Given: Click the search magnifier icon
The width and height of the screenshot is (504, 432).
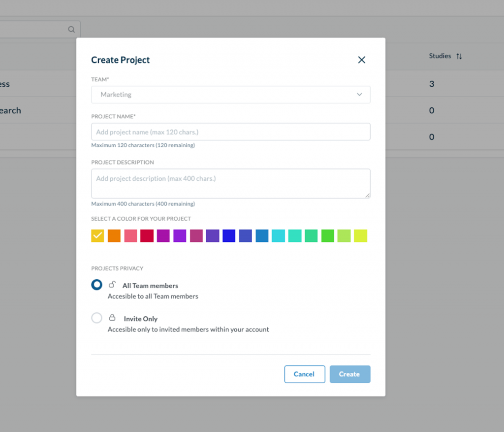Looking at the screenshot, I should click(x=71, y=29).
